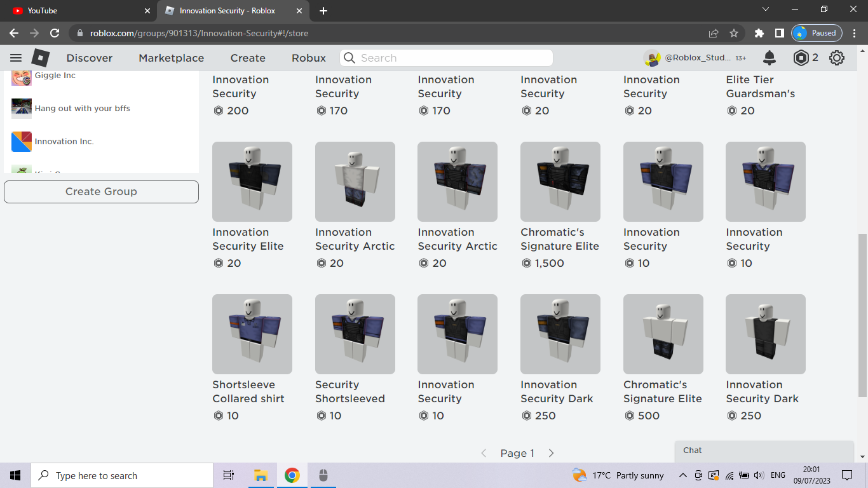
Task: Share this page via address bar icon
Action: [714, 33]
